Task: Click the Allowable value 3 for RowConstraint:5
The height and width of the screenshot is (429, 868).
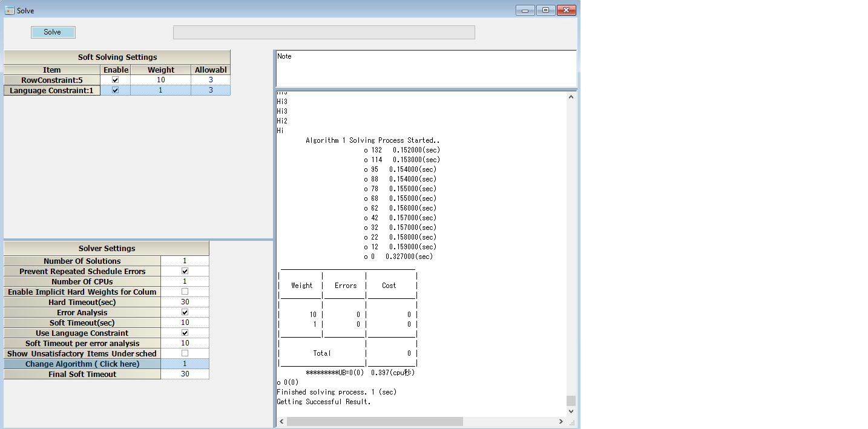Action: click(x=211, y=80)
